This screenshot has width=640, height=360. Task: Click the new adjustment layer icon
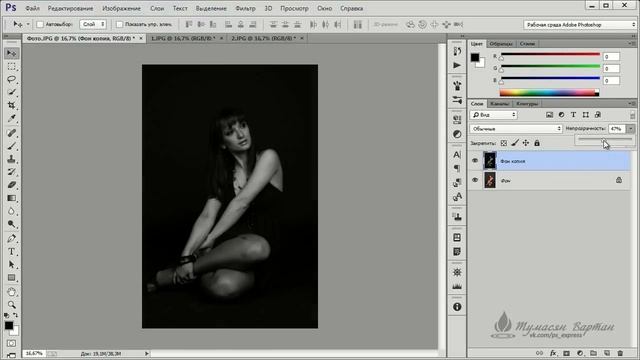point(580,353)
